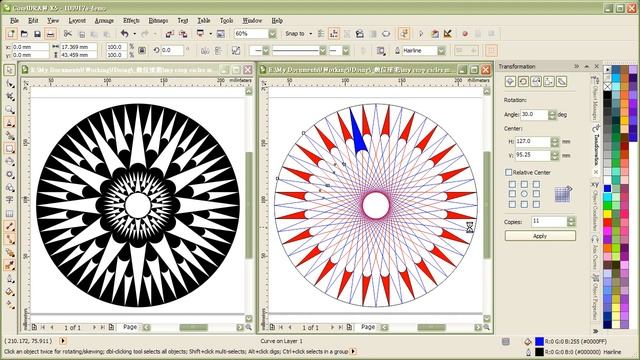The width and height of the screenshot is (640, 360).
Task: Enable the Relative Center checkbox
Action: coord(509,172)
